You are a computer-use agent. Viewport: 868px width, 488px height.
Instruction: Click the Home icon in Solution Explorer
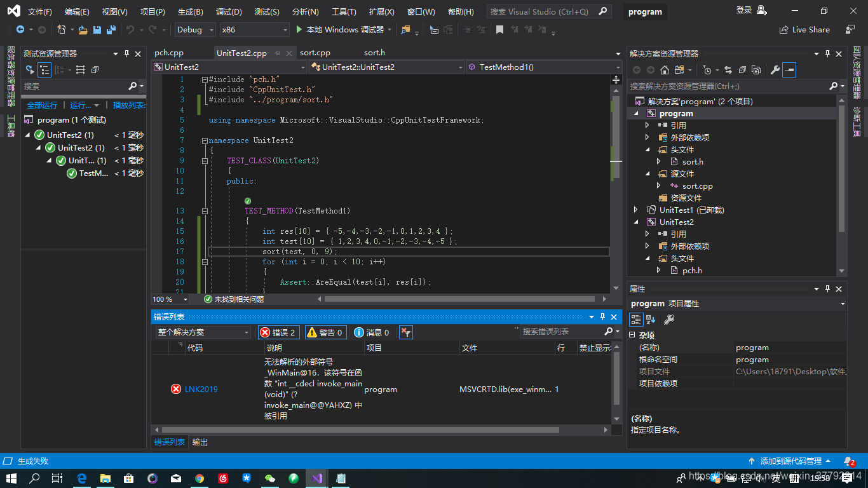coord(664,70)
